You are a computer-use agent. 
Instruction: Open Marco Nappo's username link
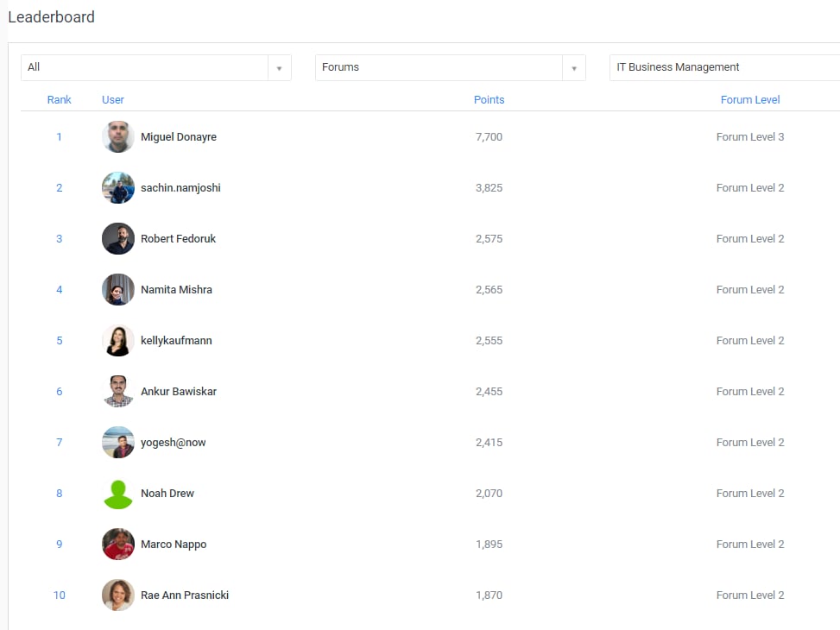(x=174, y=544)
